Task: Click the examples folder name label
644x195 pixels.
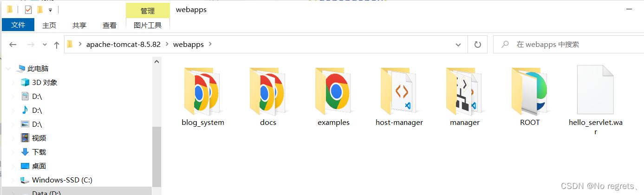Action: [x=333, y=123]
